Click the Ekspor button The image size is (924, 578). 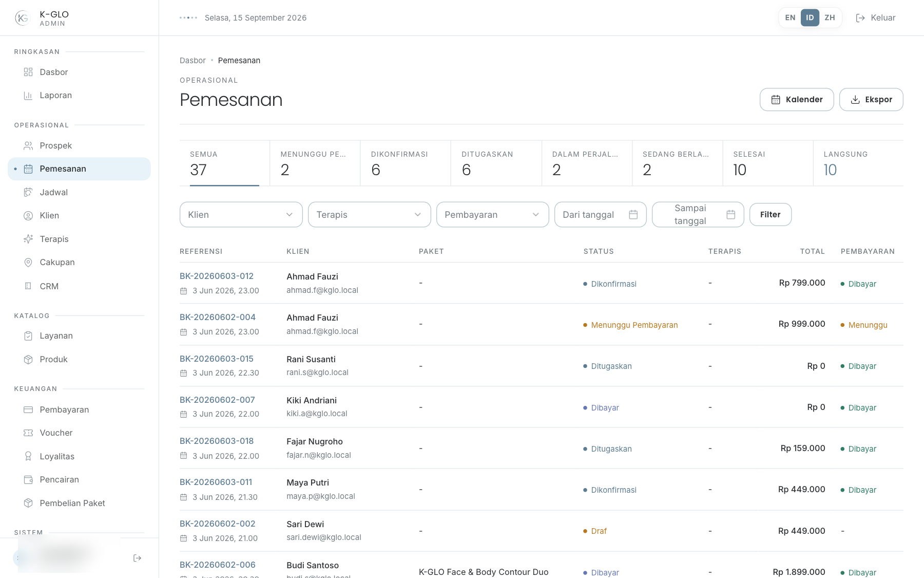tap(871, 99)
